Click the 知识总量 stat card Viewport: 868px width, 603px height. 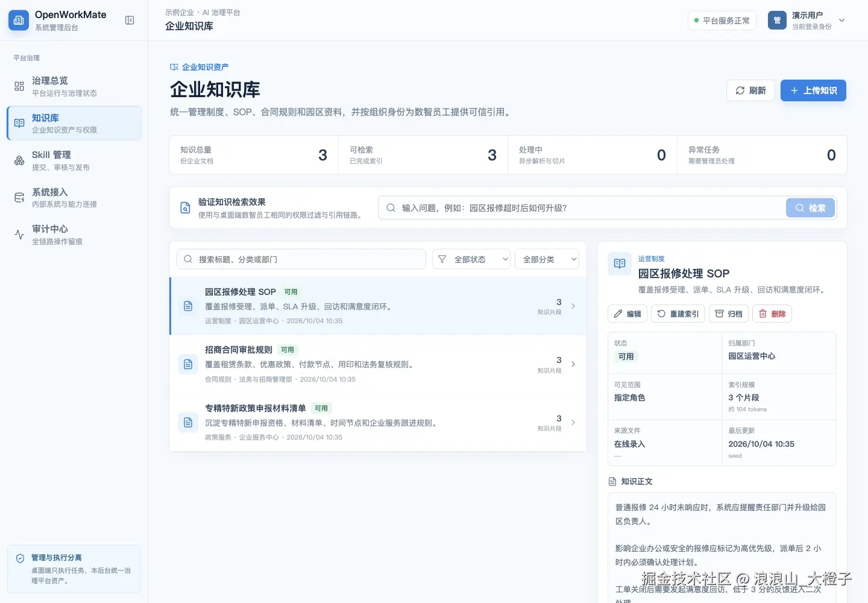coord(254,155)
